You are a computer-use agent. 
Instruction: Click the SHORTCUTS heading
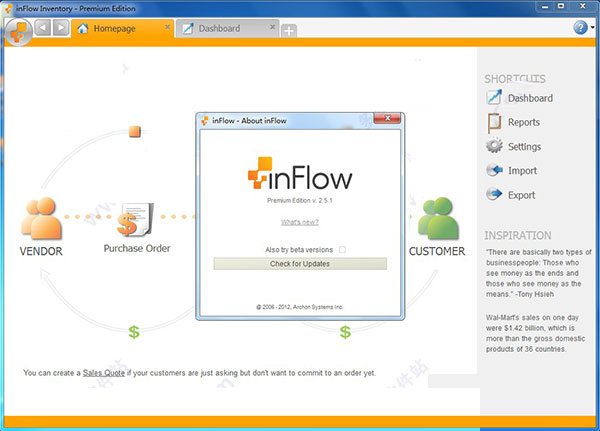(x=515, y=79)
